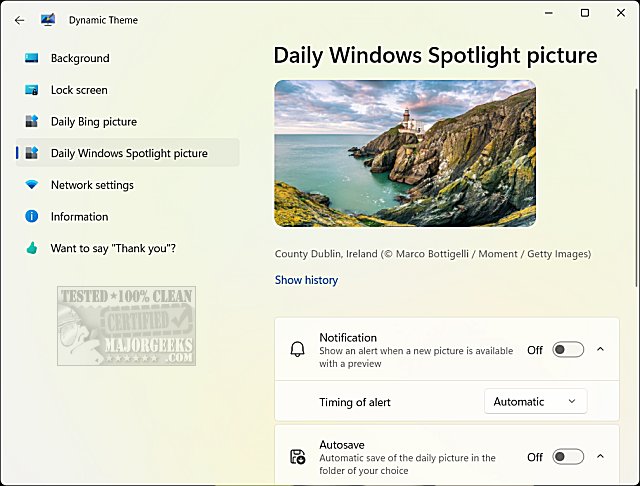The image size is (640, 486).
Task: Click the Network settings wifi icon
Action: (x=31, y=185)
